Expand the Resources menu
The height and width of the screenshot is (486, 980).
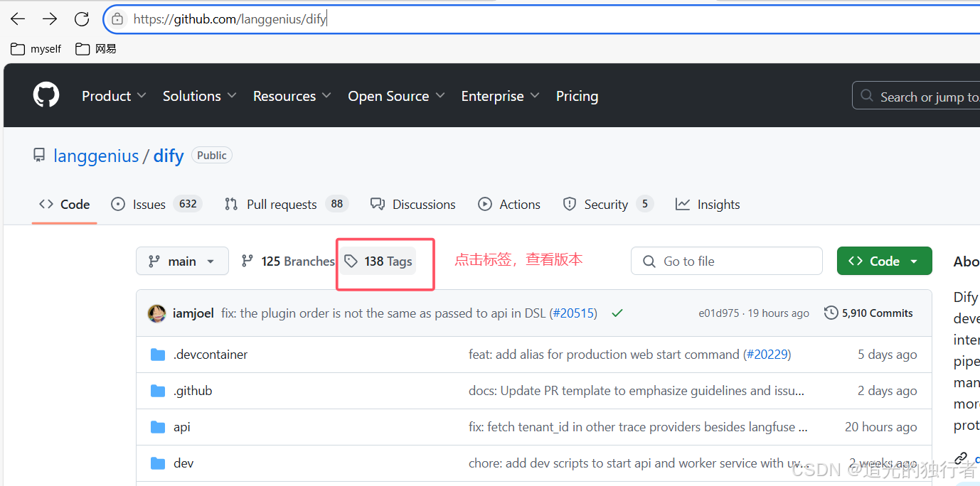292,96
